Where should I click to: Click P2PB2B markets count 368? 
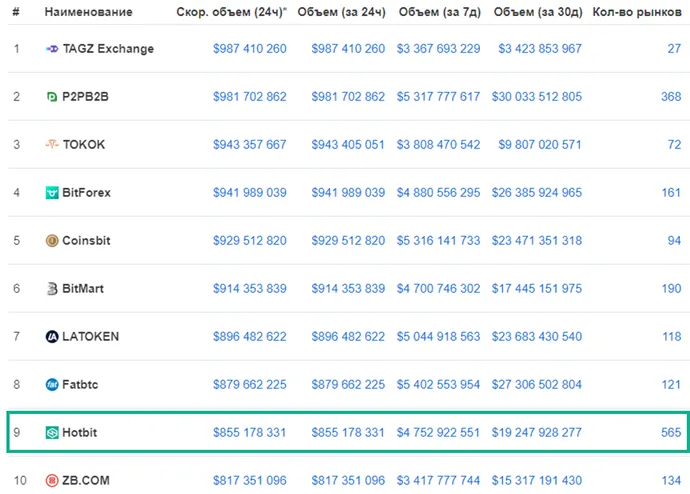click(671, 97)
